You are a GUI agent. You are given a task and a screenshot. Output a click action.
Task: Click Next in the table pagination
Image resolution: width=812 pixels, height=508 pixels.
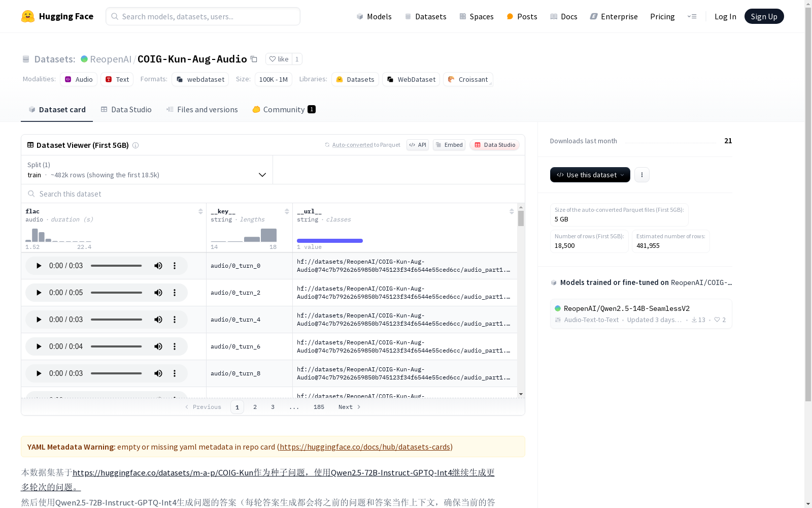349,407
